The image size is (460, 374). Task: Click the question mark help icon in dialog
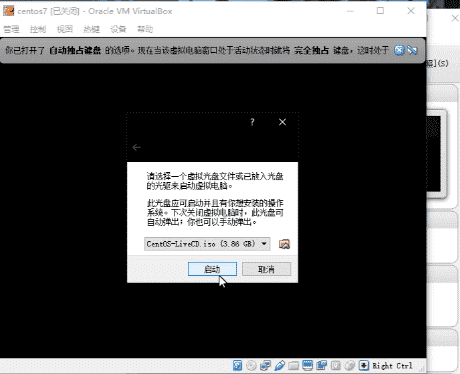(252, 122)
